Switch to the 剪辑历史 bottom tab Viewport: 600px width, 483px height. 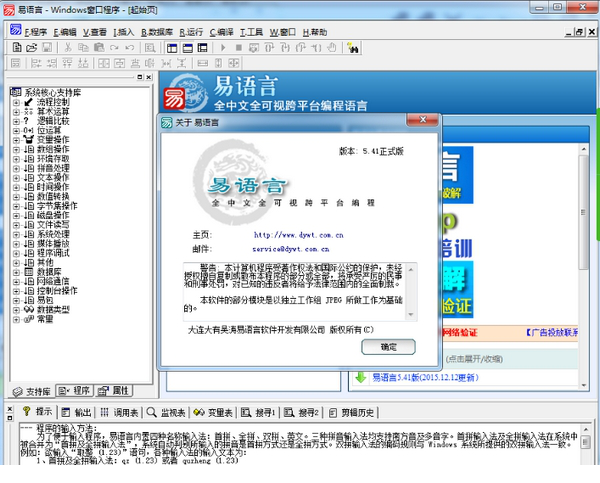tap(352, 413)
